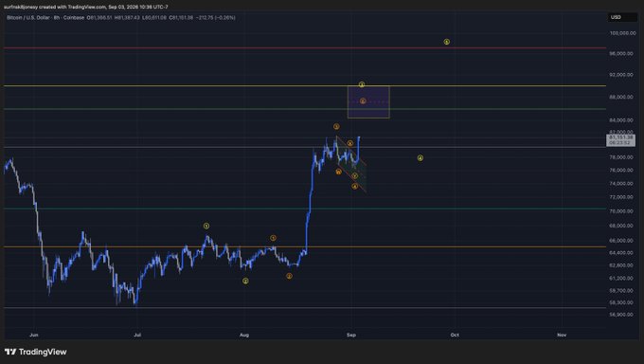The image size is (644, 364).
Task: Click the Aug label on the time axis
Action: coord(244,335)
